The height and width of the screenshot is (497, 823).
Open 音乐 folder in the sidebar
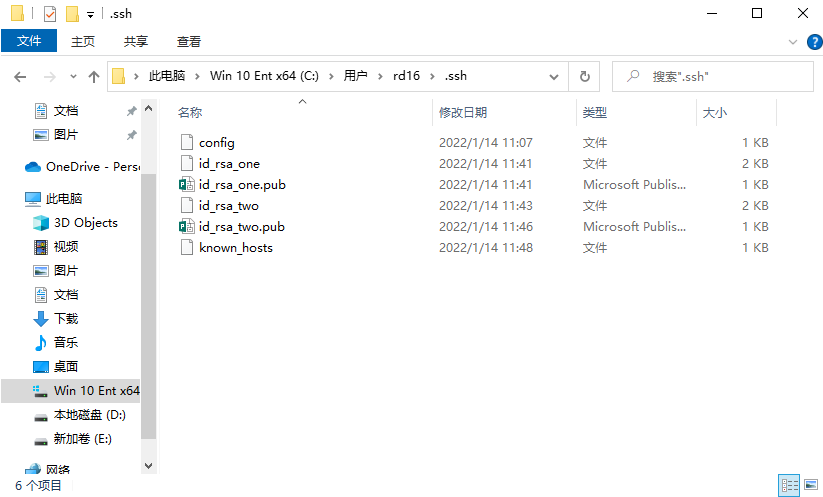coord(66,343)
